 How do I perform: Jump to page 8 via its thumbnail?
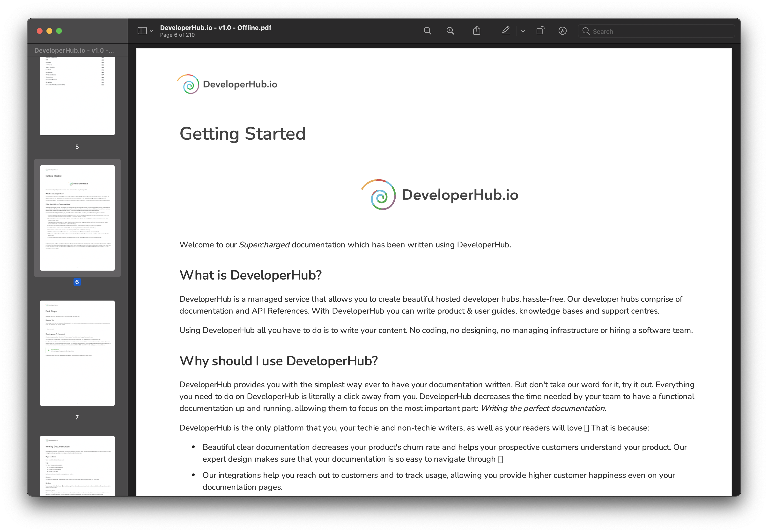tap(77, 467)
